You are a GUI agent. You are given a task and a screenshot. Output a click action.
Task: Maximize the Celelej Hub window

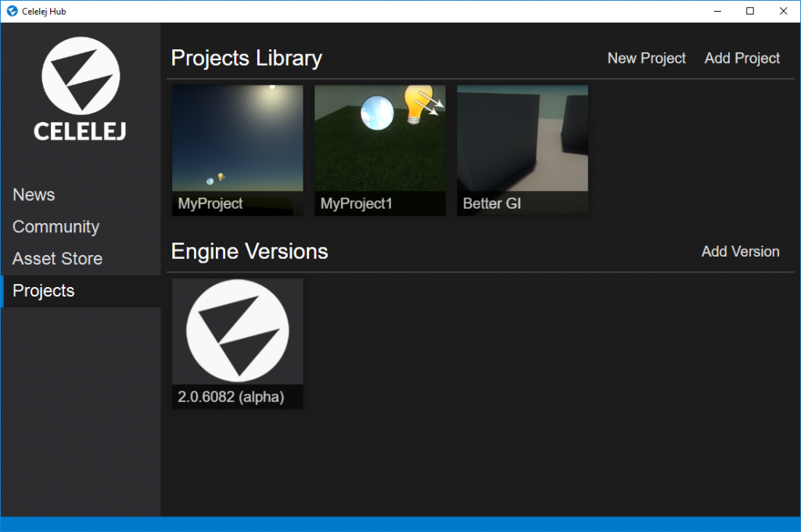tap(750, 11)
